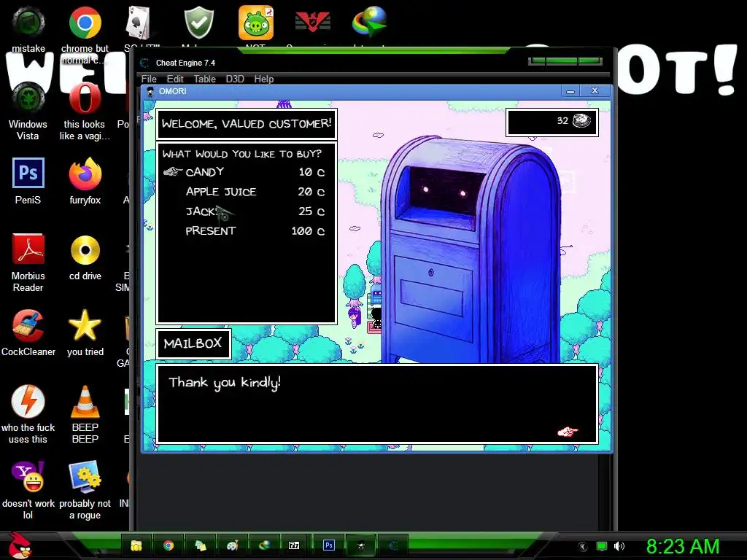Select PRESENT in the shop list
This screenshot has height=560, width=747.
211,231
